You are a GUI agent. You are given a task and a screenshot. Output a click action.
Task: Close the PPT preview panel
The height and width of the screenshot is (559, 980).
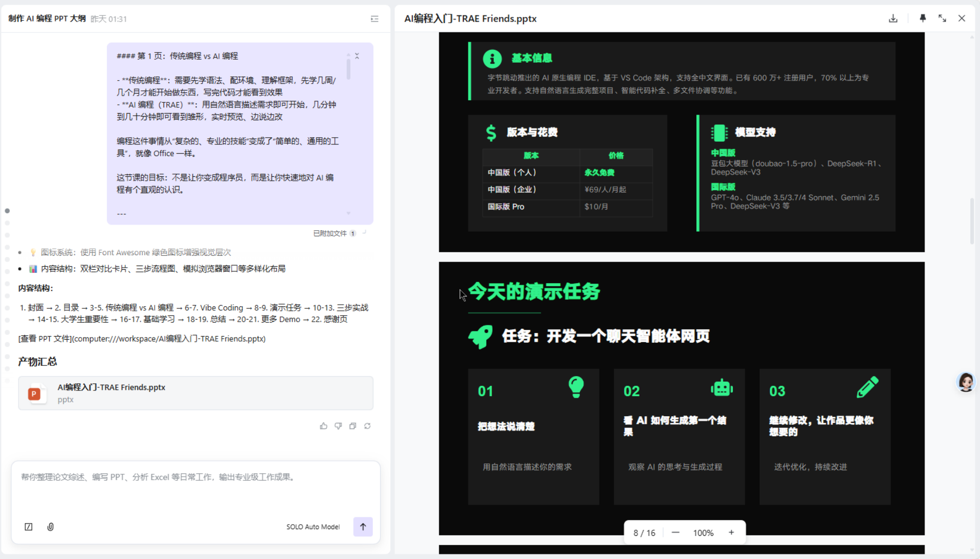point(962,18)
